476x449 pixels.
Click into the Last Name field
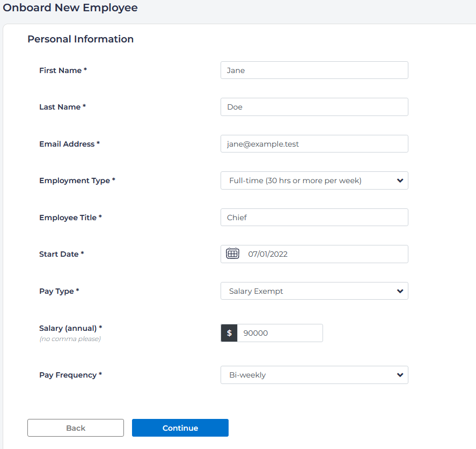[314, 107]
